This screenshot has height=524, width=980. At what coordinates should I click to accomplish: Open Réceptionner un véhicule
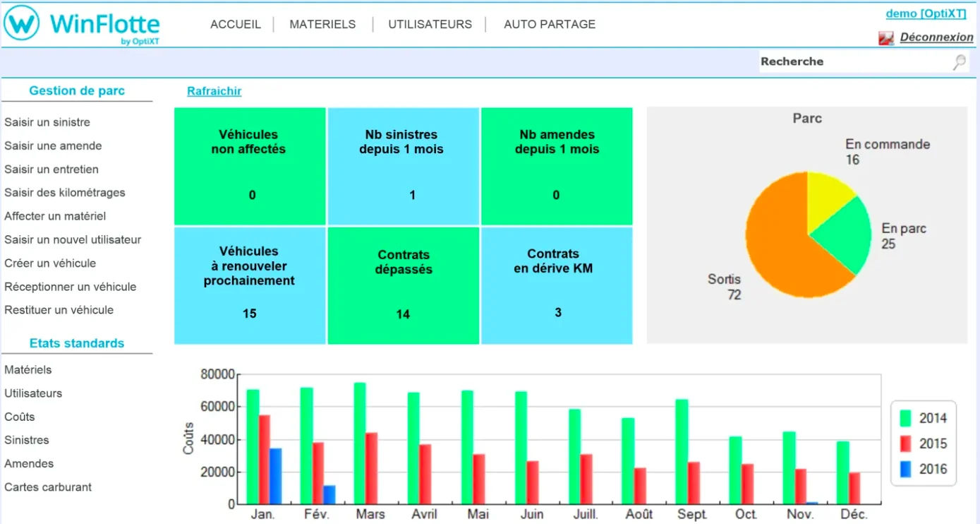pos(71,287)
